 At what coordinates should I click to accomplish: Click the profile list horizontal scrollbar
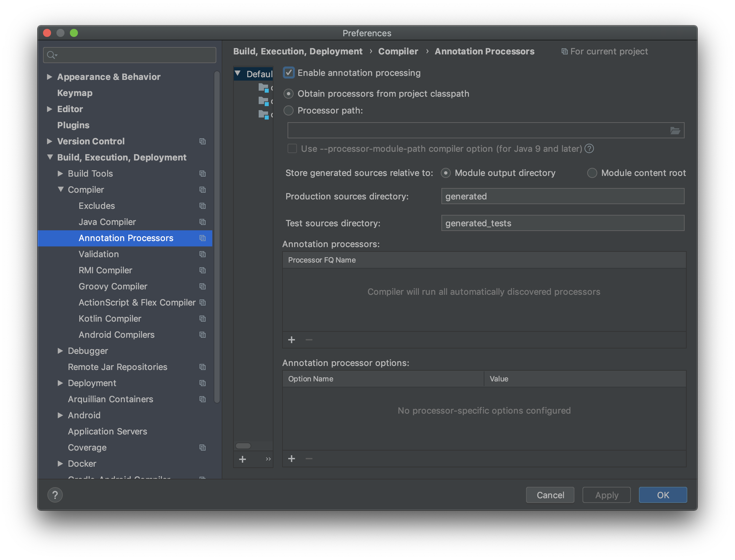pyautogui.click(x=243, y=446)
